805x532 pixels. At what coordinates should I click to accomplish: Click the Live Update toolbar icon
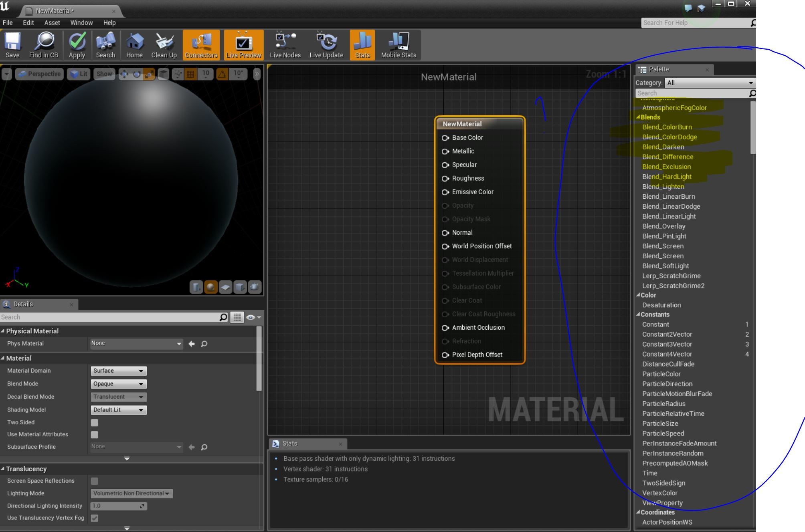(x=326, y=45)
